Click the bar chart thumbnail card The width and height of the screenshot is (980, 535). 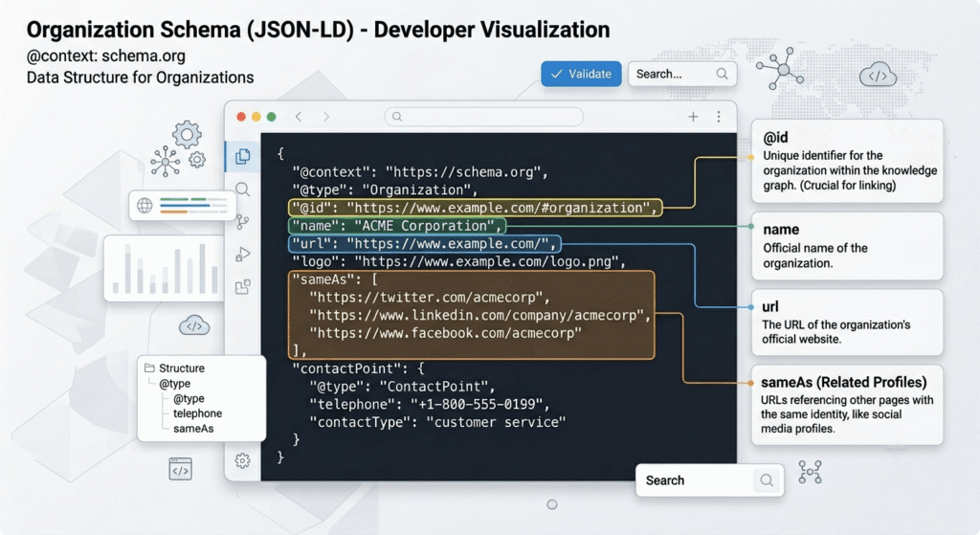tap(164, 268)
